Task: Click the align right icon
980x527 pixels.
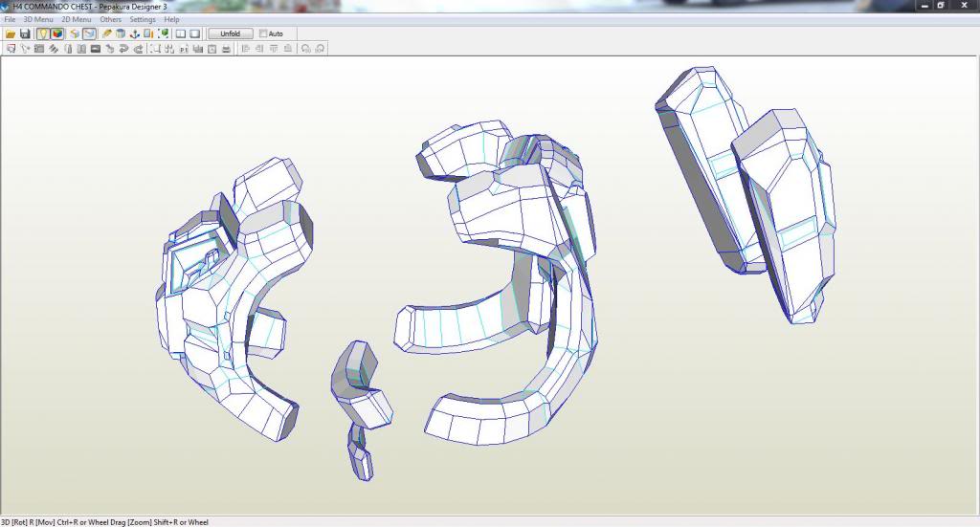Action: point(259,49)
